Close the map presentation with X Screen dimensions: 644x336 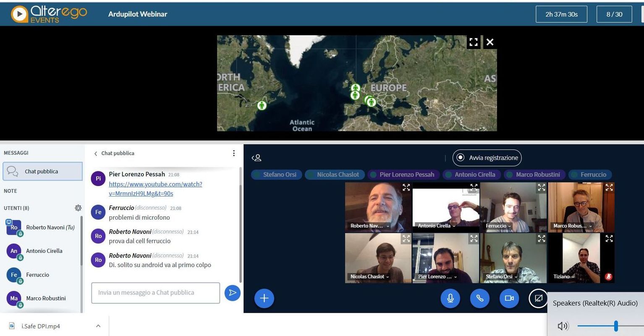(x=490, y=42)
